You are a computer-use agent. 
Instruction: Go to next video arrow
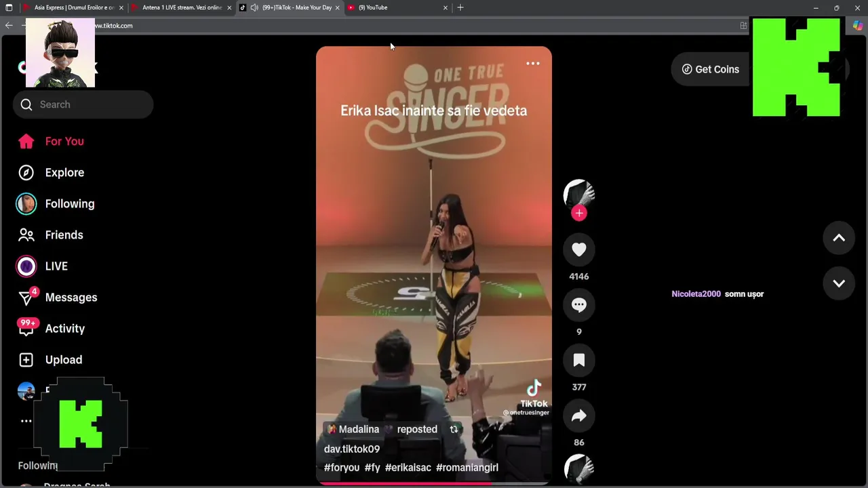coord(839,283)
